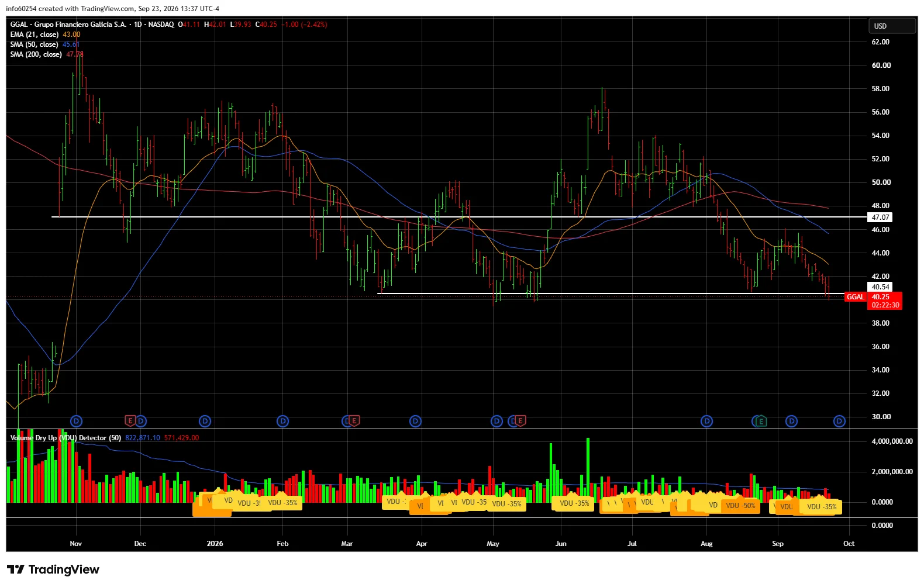Click the dividend marker in early September
The width and height of the screenshot is (924, 587).
click(x=791, y=421)
